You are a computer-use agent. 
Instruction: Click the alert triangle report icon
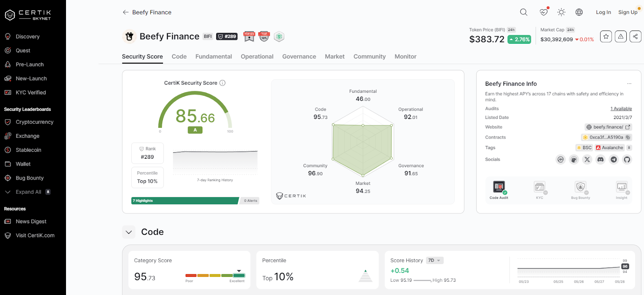pos(621,37)
